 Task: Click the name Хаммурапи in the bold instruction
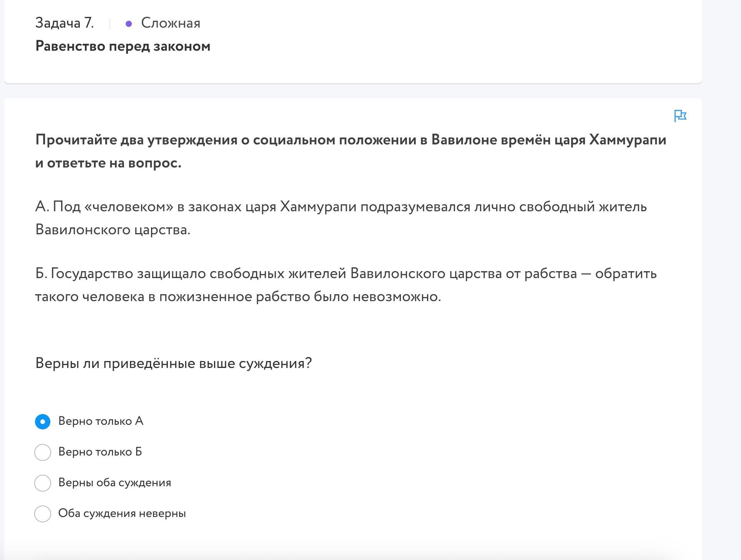tap(628, 140)
